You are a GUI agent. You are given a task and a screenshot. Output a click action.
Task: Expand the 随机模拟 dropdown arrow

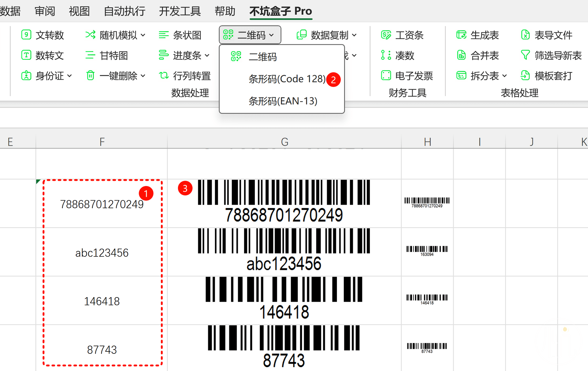point(143,35)
